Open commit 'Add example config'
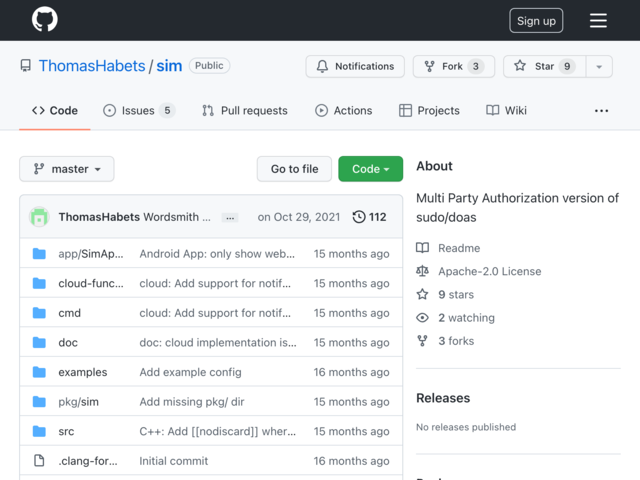640x480 pixels. pos(191,372)
